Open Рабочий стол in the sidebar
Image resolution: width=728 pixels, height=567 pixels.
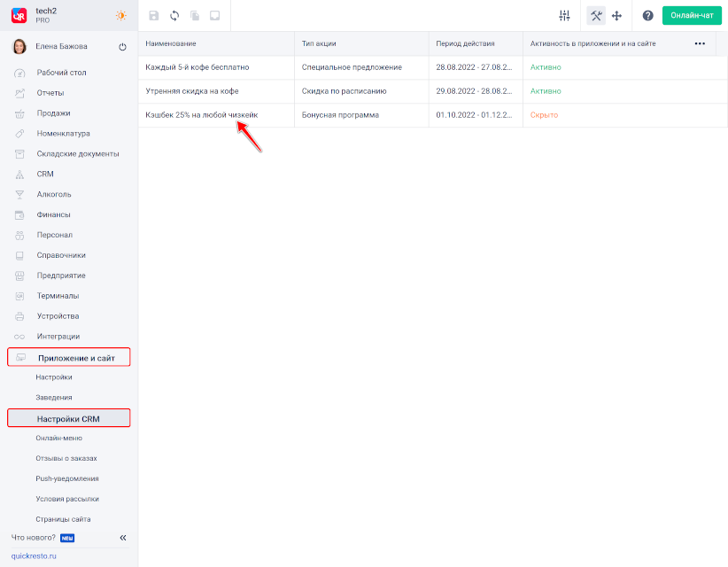point(61,73)
